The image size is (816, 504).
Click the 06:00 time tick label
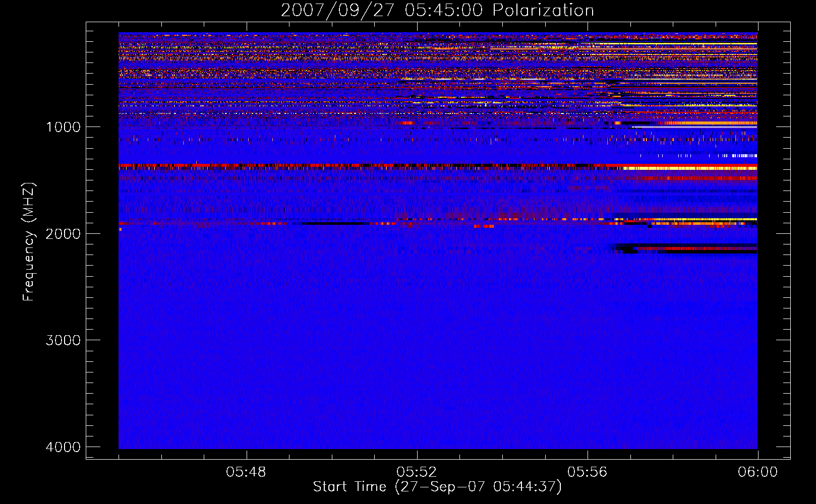757,472
